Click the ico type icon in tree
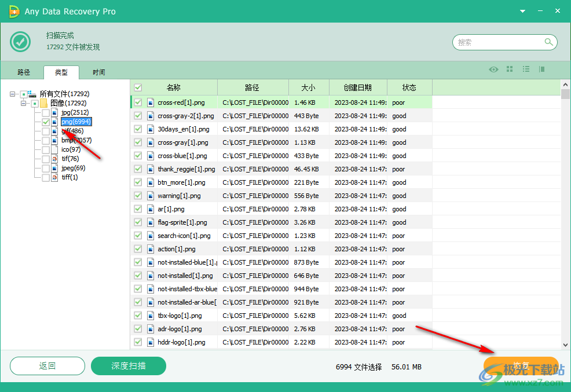 click(54, 149)
